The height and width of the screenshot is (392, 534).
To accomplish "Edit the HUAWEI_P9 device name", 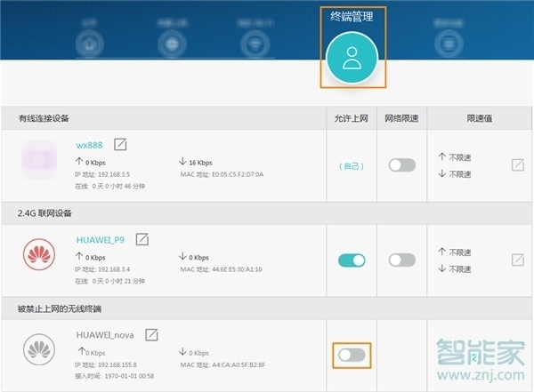I will [142, 239].
